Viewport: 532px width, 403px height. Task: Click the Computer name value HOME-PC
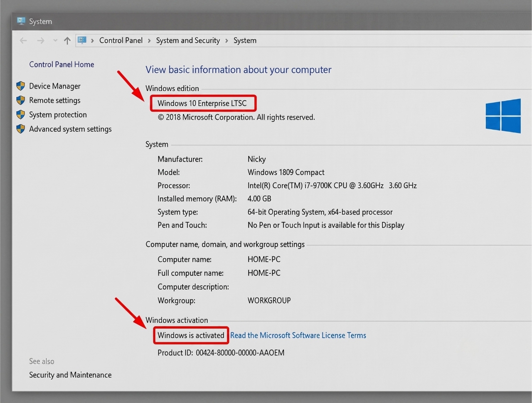click(x=264, y=259)
